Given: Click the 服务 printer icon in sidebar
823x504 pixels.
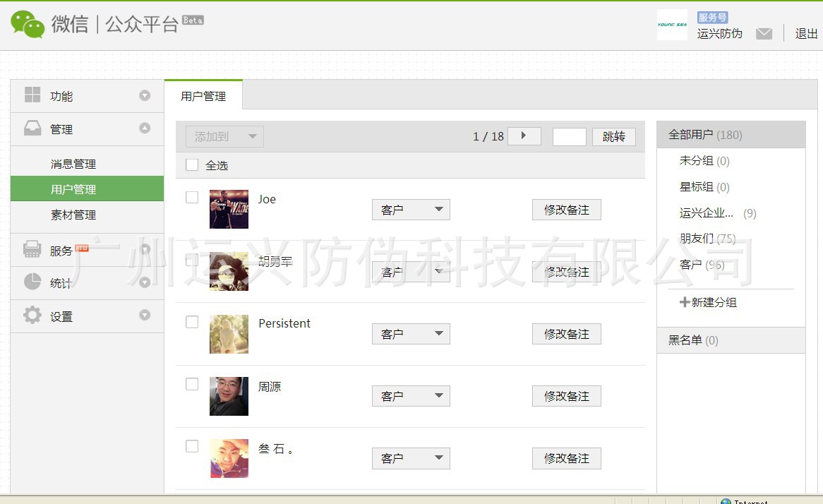Looking at the screenshot, I should (x=32, y=249).
